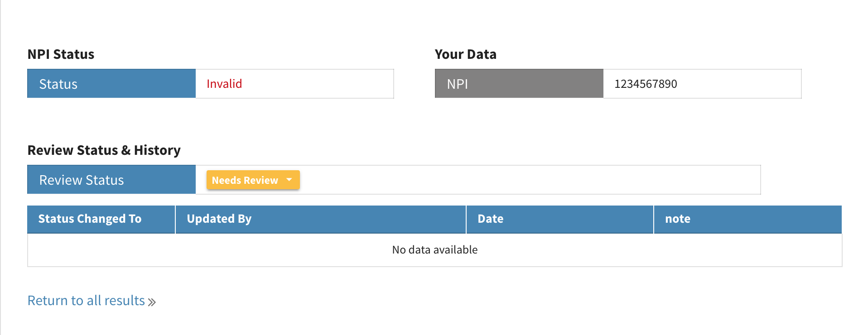The width and height of the screenshot is (868, 335).
Task: Click the No data available table row
Action: (434, 250)
